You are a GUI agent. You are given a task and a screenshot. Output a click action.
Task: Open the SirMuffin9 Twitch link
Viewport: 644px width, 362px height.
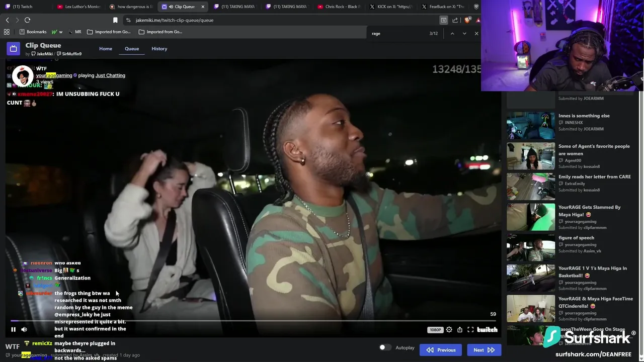69,54
